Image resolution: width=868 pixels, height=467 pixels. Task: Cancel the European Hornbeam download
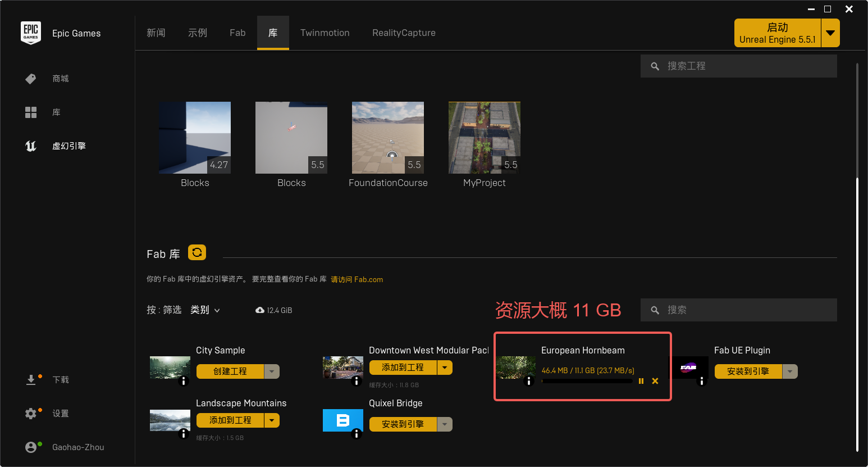[x=655, y=381]
